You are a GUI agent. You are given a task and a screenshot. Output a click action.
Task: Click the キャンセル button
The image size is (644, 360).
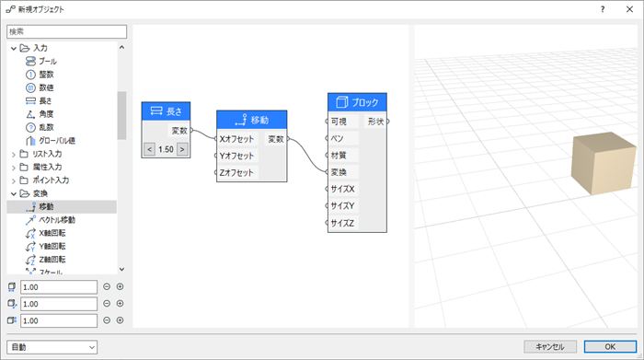point(550,347)
